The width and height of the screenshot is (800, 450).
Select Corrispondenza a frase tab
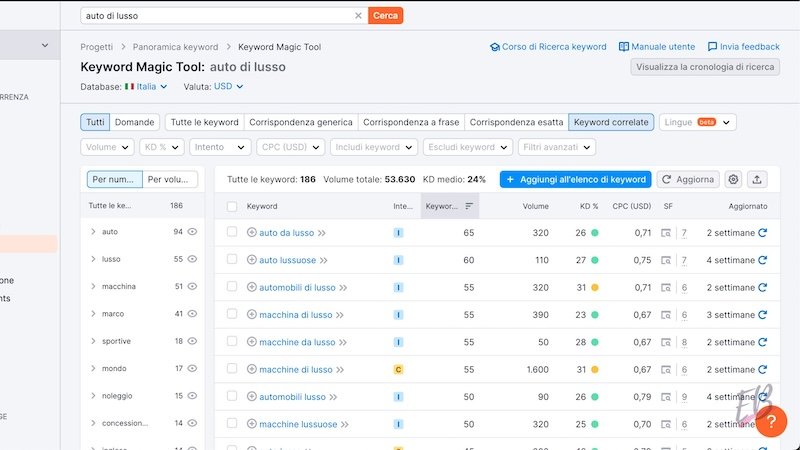point(411,122)
